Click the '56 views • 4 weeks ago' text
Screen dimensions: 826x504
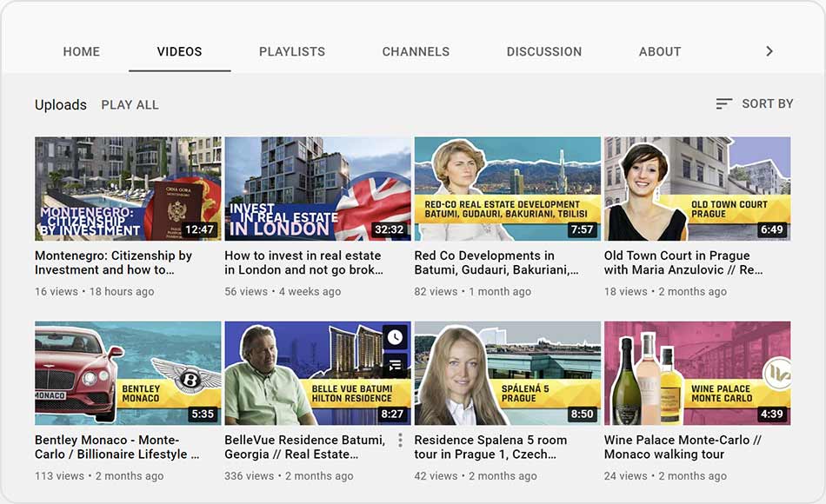pos(283,291)
